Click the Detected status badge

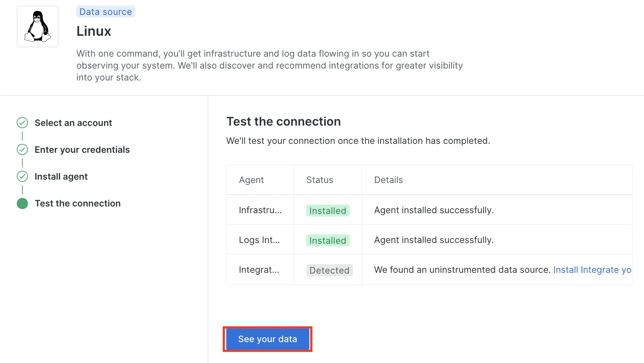click(x=329, y=270)
